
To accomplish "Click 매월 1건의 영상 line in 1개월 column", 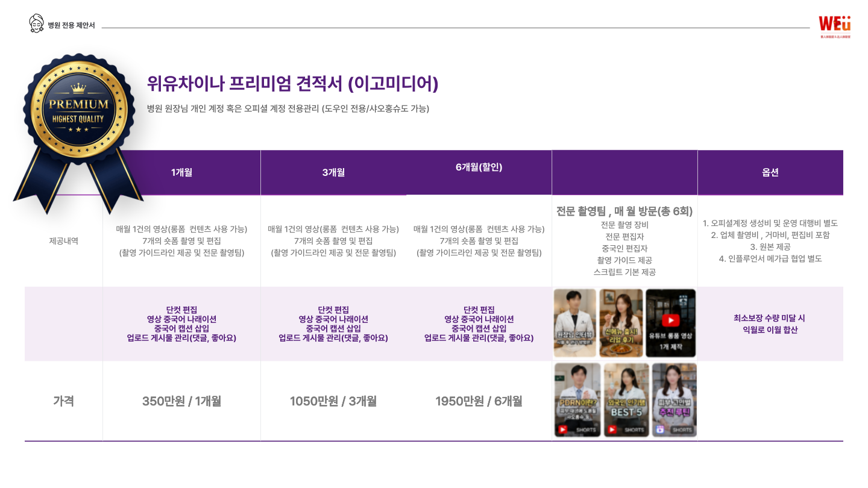I will (x=181, y=229).
